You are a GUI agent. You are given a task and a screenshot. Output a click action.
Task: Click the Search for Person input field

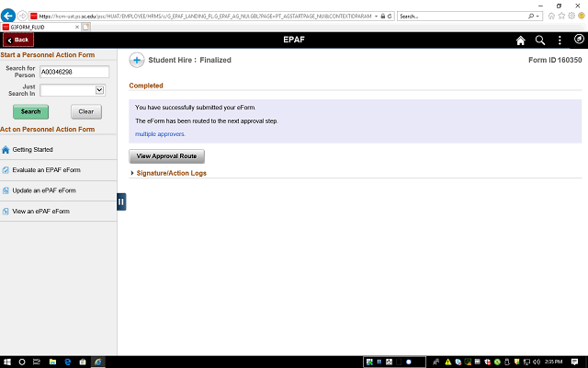pos(74,72)
